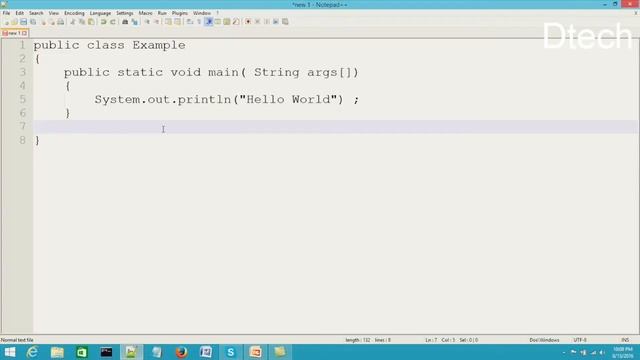Image resolution: width=640 pixels, height=360 pixels.
Task: Click the Replace toolbar icon
Action: 135,22
